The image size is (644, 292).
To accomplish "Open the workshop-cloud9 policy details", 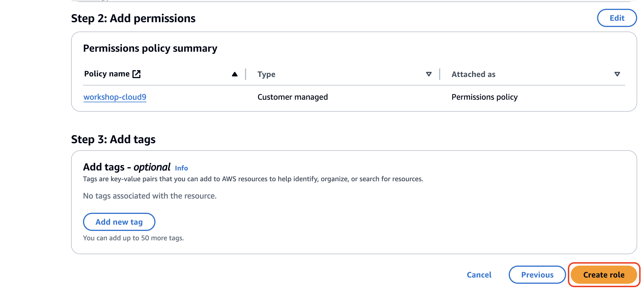I will coord(115,97).
